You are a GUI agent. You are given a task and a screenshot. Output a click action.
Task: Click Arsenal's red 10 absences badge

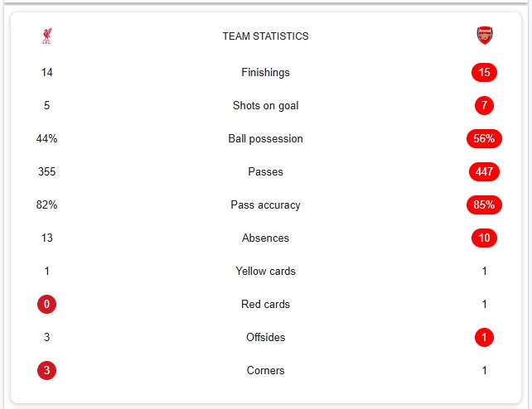(x=484, y=238)
